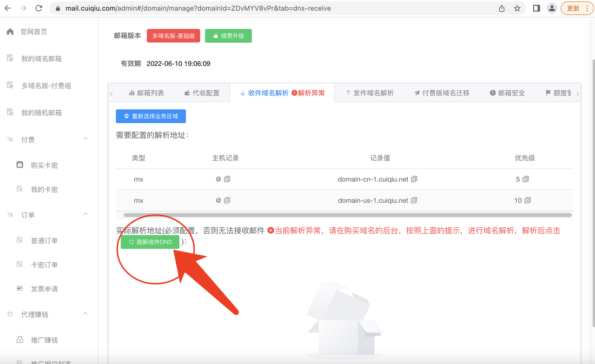This screenshot has width=595, height=364.
Task: Click the icon beside 卡密订单
Action: click(x=20, y=264)
